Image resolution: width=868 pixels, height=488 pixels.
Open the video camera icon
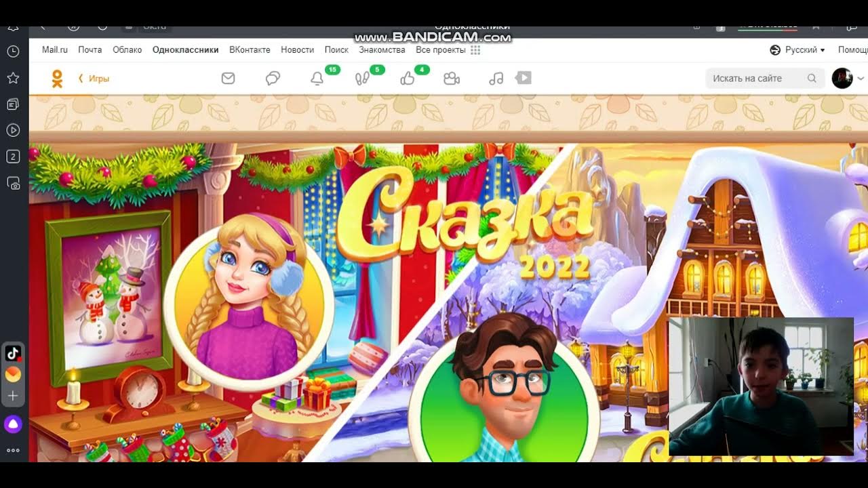452,79
